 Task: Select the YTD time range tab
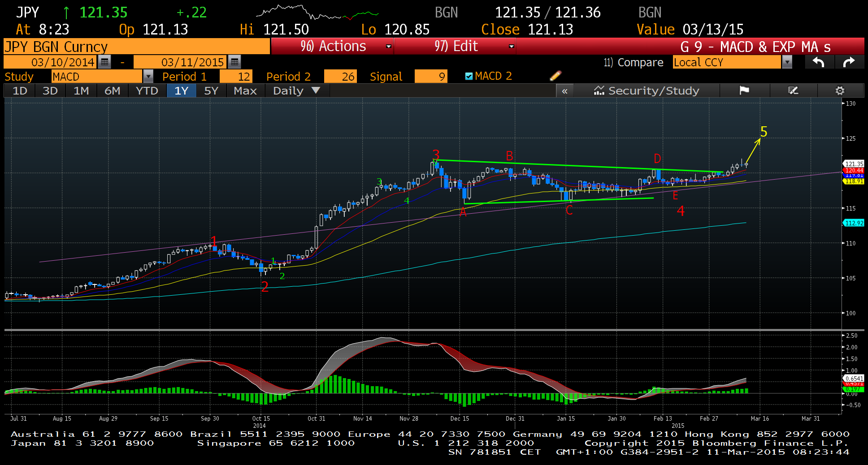(x=147, y=91)
